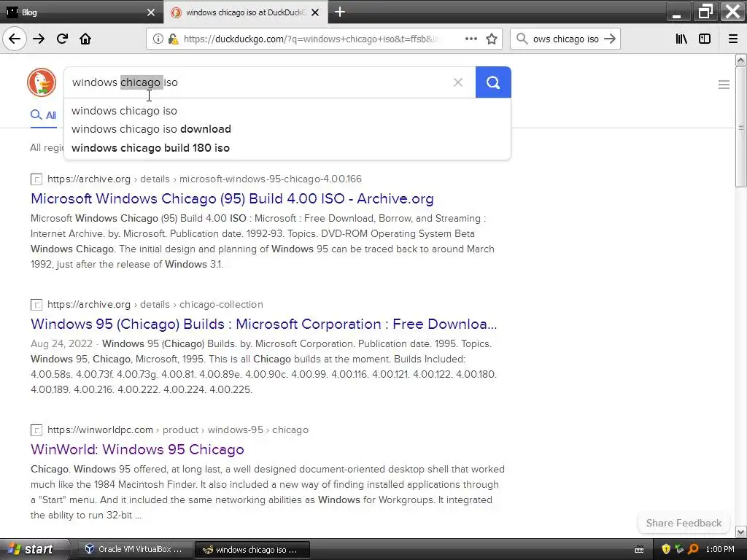
Task: Close the DuckDuckGo search tab
Action: (x=315, y=12)
